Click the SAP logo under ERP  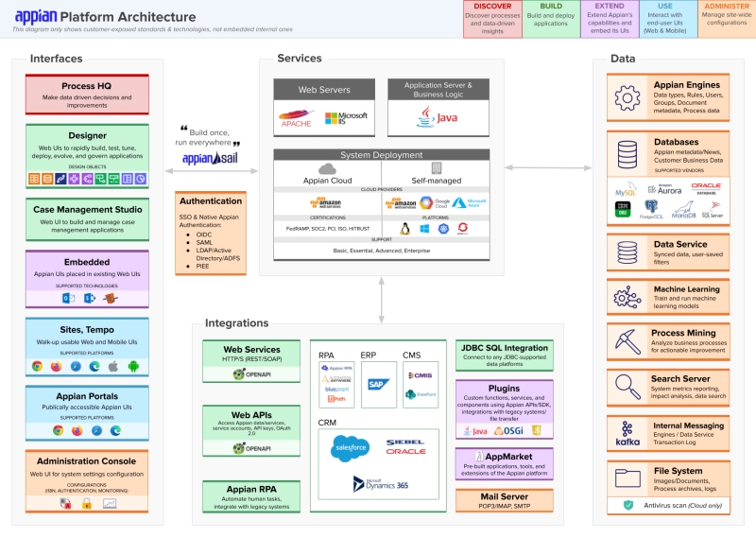click(x=378, y=384)
